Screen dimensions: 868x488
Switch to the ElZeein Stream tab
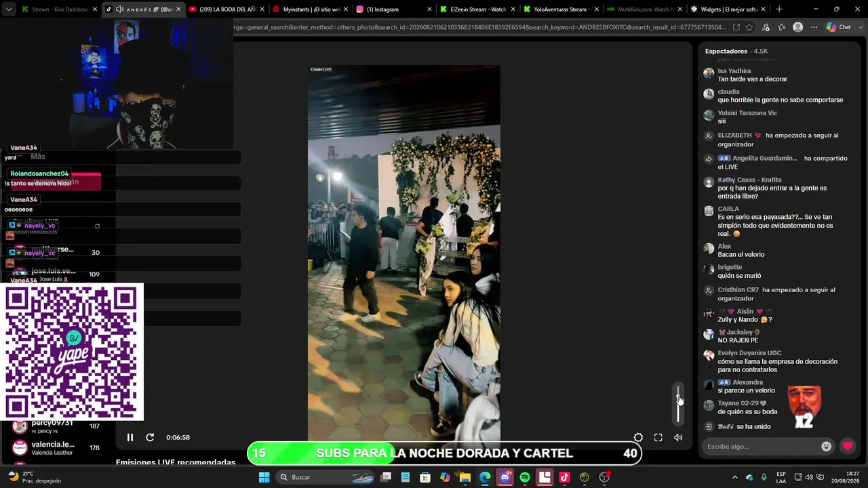(477, 9)
